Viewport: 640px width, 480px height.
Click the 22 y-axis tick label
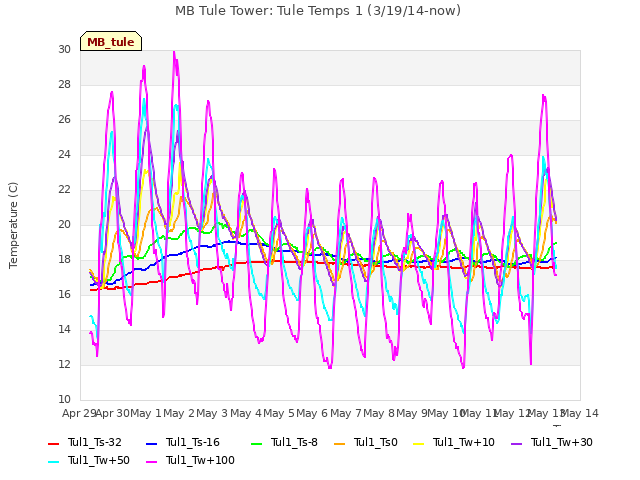click(x=64, y=189)
